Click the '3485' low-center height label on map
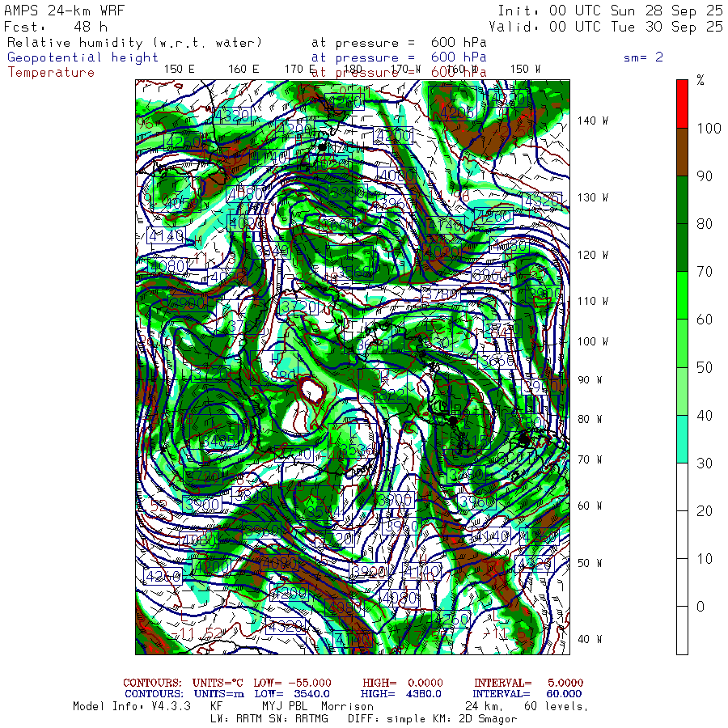Screen dimensions: 728x728 (x=219, y=442)
